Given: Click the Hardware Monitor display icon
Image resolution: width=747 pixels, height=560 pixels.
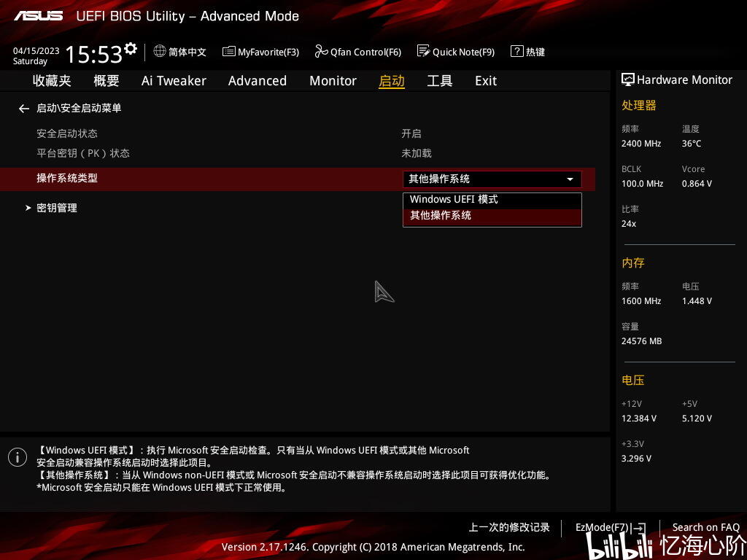Looking at the screenshot, I should point(628,80).
